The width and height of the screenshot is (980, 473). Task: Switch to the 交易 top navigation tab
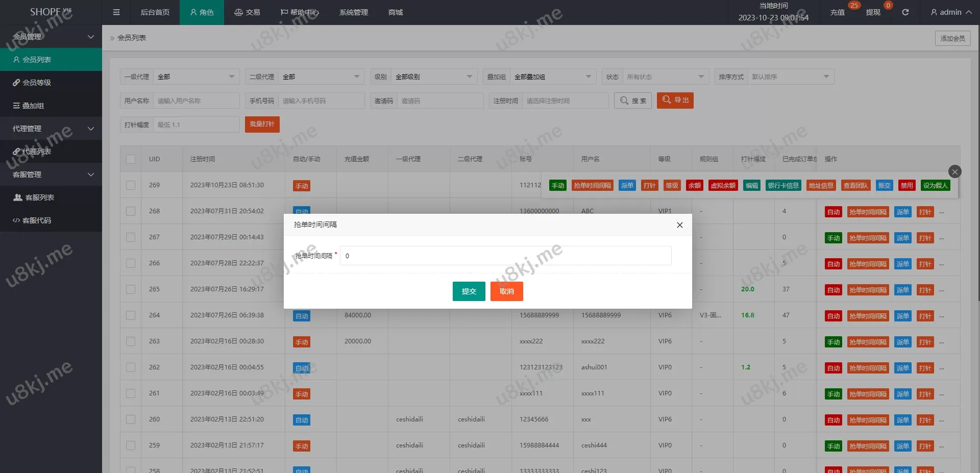[247, 12]
